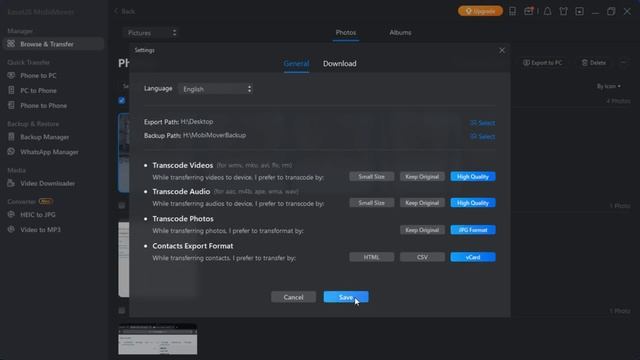640x360 pixels.
Task: Toggle the second photo group checkbox
Action: pos(122,206)
